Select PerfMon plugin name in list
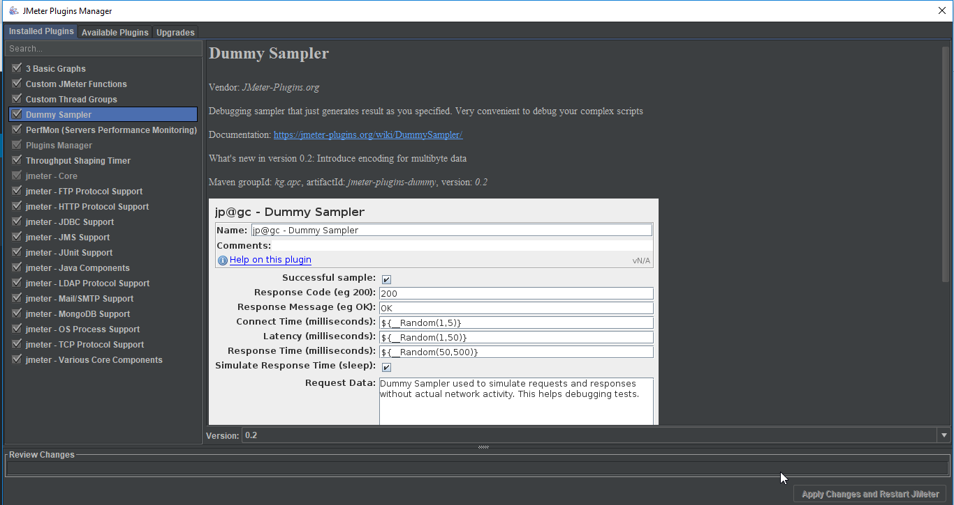This screenshot has height=505, width=954. [x=111, y=130]
